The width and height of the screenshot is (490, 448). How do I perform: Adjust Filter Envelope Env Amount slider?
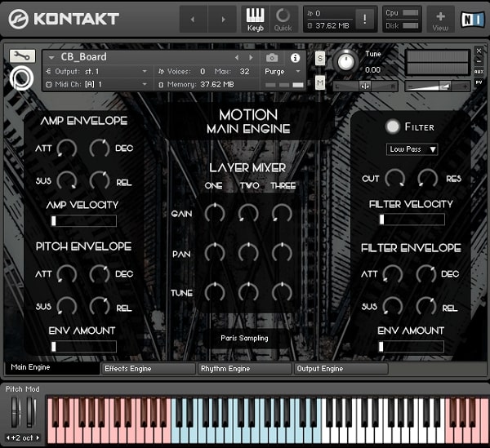412,347
